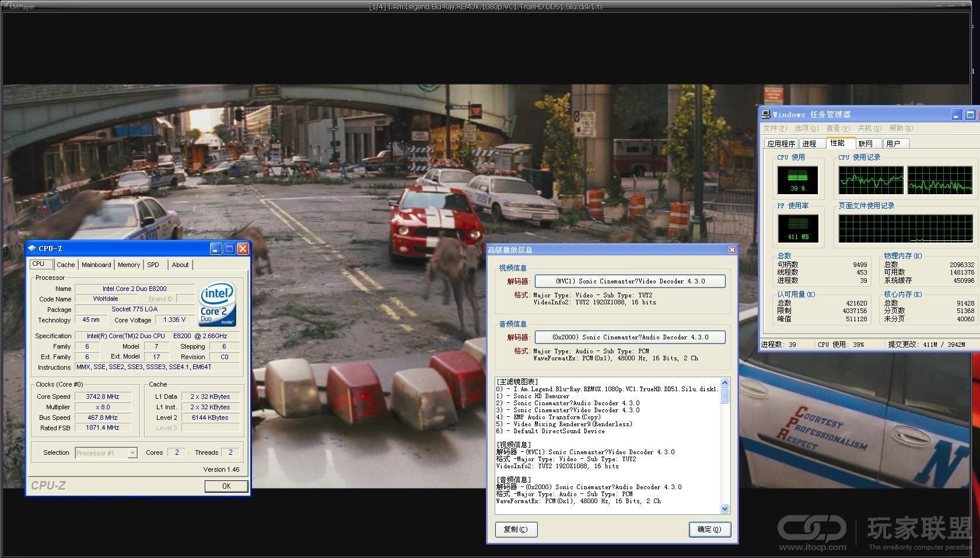This screenshot has width=980, height=558.
Task: Select the SPD tab in CPU-Z
Action: coord(153,265)
